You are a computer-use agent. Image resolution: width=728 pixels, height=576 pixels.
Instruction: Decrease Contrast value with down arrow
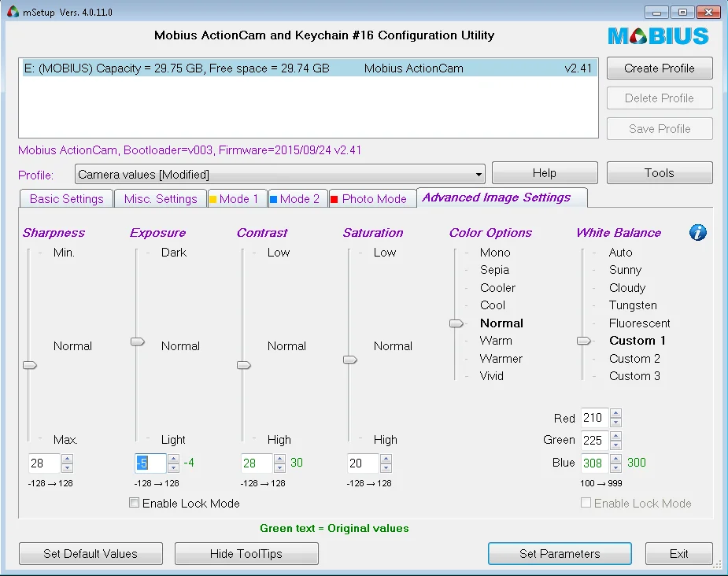pyautogui.click(x=279, y=467)
